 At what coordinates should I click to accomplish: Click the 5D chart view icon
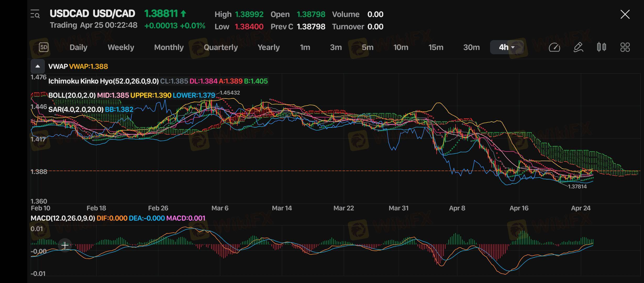[x=44, y=47]
